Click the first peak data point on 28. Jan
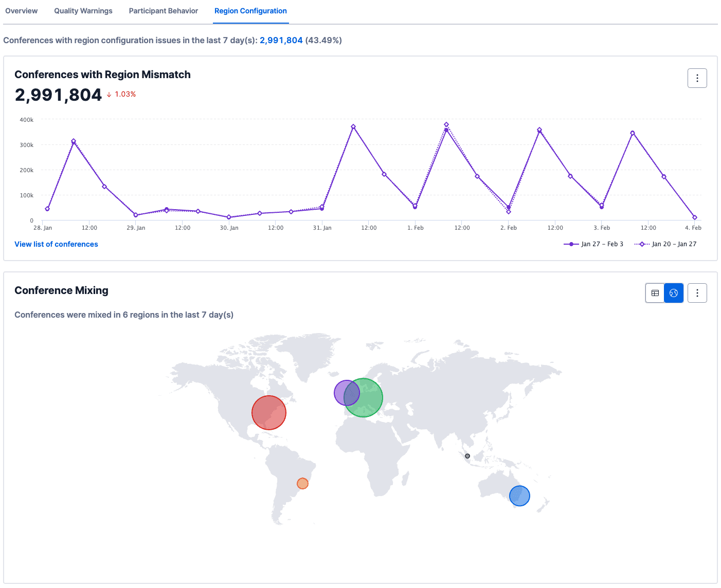Viewport: 721px width, 588px height. point(74,141)
